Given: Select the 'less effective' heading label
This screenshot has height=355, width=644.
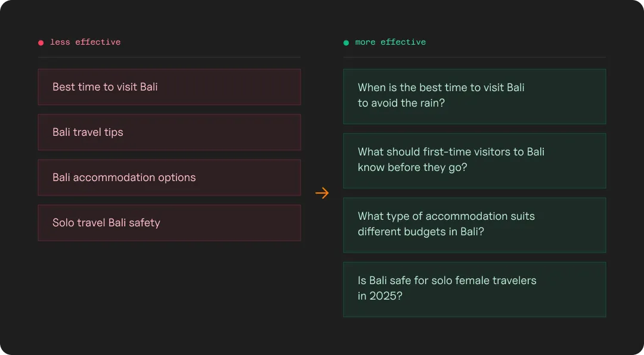Looking at the screenshot, I should pyautogui.click(x=85, y=42).
